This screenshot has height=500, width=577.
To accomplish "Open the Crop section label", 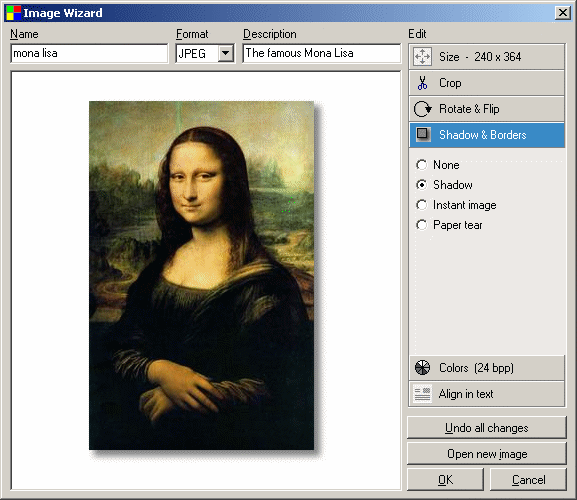I will 450,83.
